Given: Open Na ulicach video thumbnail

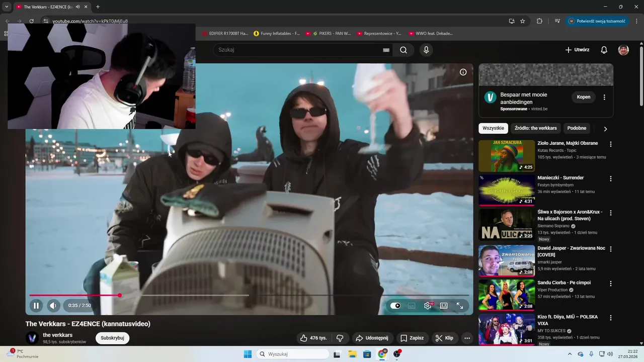Looking at the screenshot, I should [x=507, y=225].
